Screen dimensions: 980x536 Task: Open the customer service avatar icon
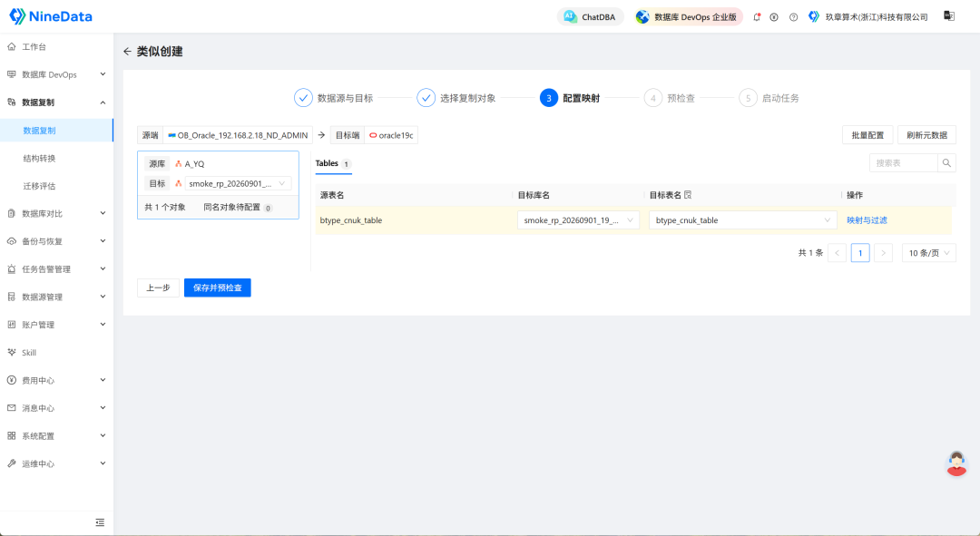(x=956, y=463)
